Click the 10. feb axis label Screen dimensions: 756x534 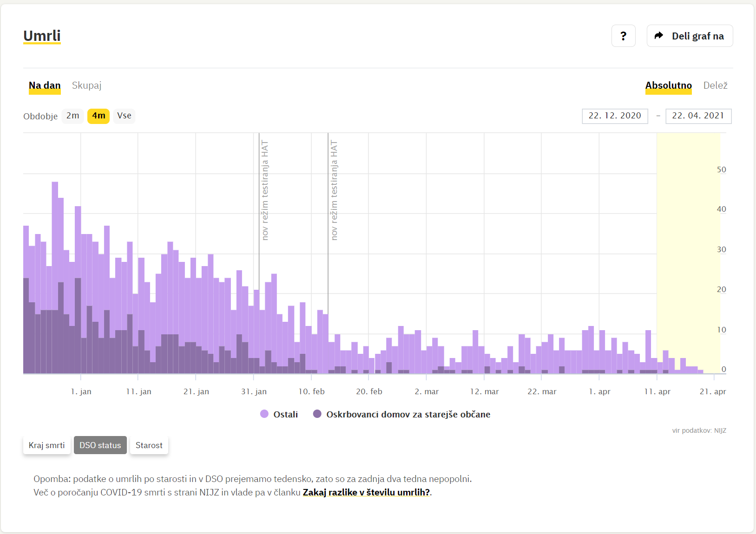pos(311,391)
